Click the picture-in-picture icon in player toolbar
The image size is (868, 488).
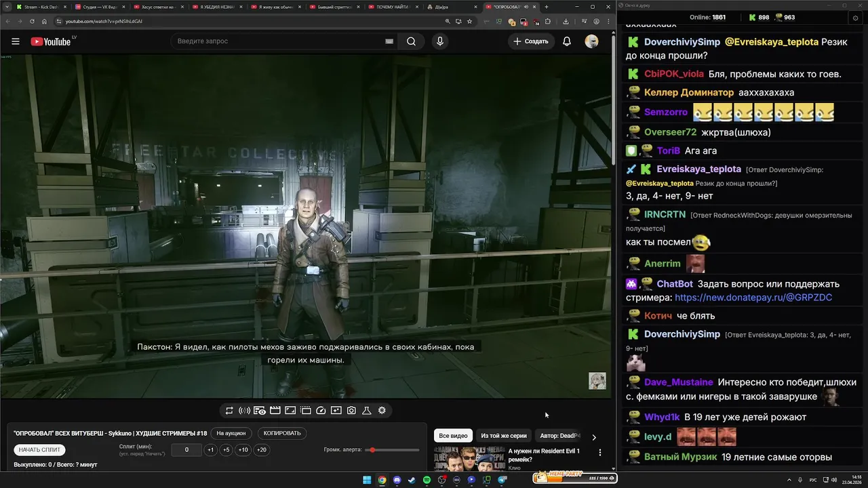click(x=336, y=411)
